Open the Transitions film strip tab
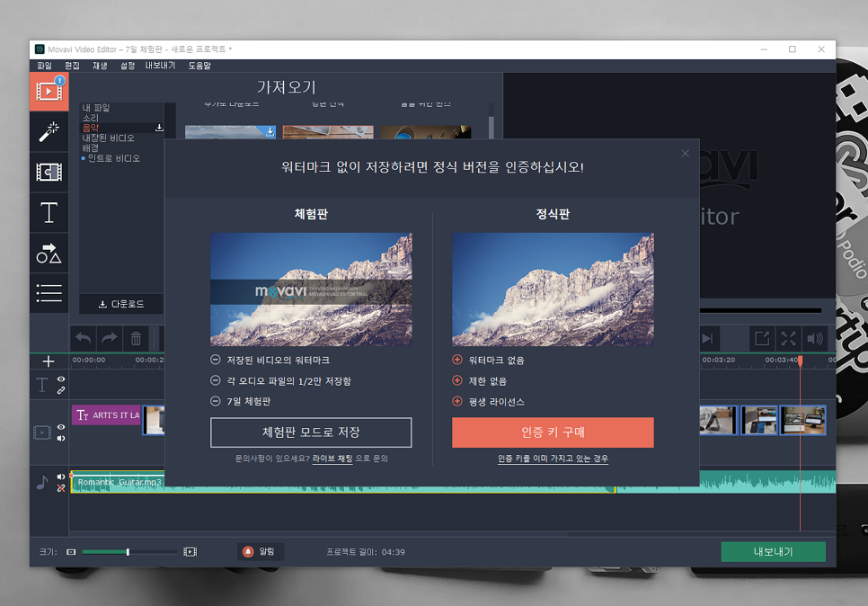This screenshot has height=606, width=868. click(x=49, y=173)
